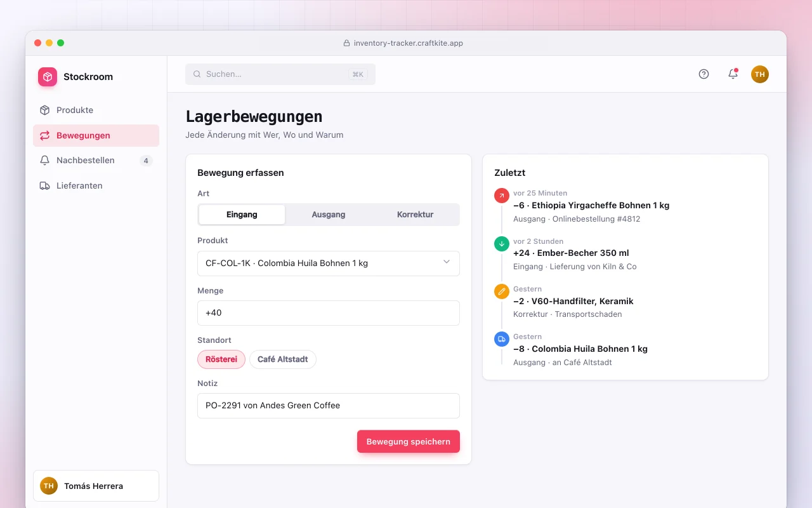The width and height of the screenshot is (812, 508).
Task: Click the Produkte cube icon in sidebar
Action: tap(44, 110)
